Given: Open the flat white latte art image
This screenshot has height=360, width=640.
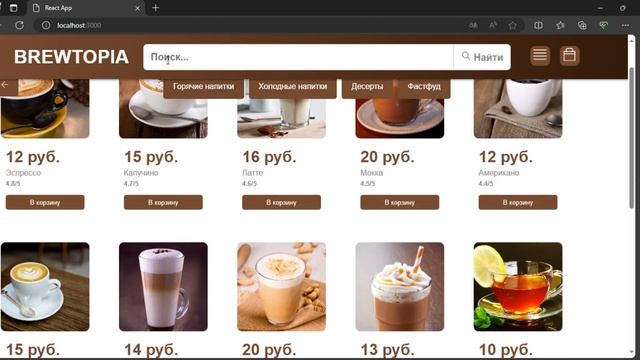Looking at the screenshot, I should tap(45, 287).
